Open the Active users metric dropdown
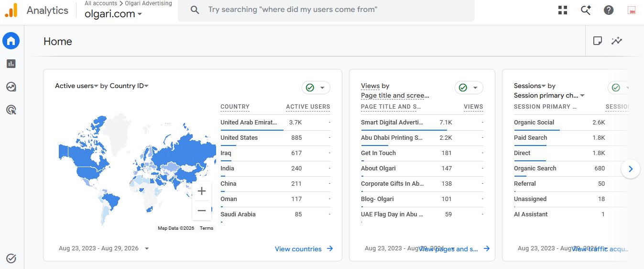 coord(76,86)
